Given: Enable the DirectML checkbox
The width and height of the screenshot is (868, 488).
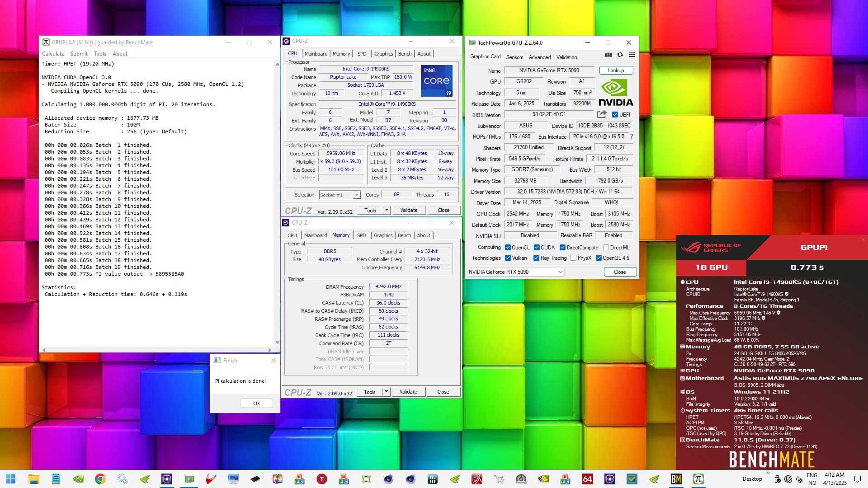Looking at the screenshot, I should [606, 248].
